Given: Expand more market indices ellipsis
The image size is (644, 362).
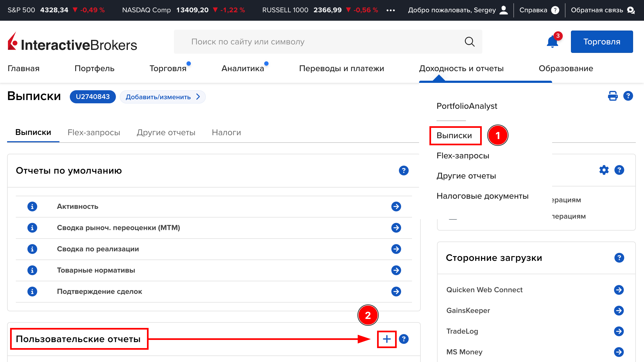Looking at the screenshot, I should pos(390,10).
